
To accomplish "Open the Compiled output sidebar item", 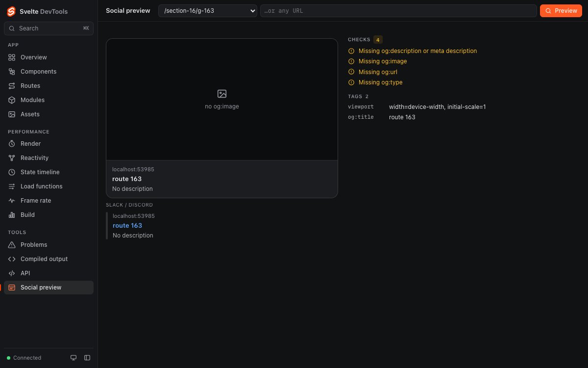I will click(x=49, y=259).
